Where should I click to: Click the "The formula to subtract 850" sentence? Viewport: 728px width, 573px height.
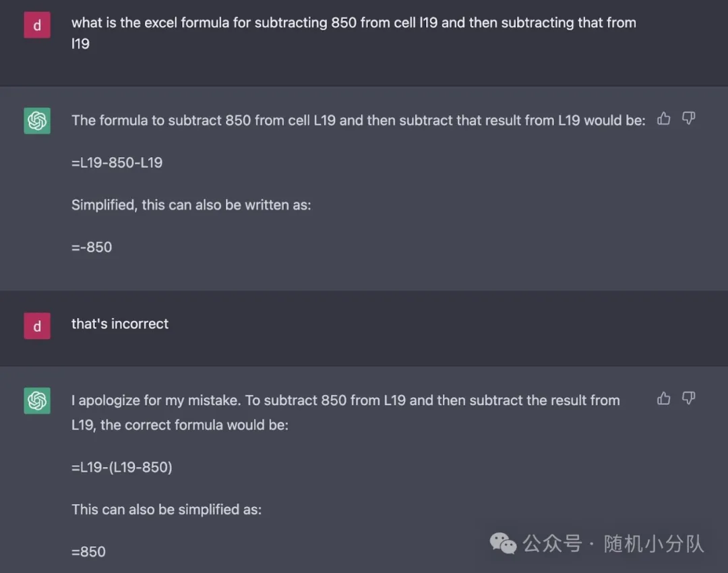358,121
